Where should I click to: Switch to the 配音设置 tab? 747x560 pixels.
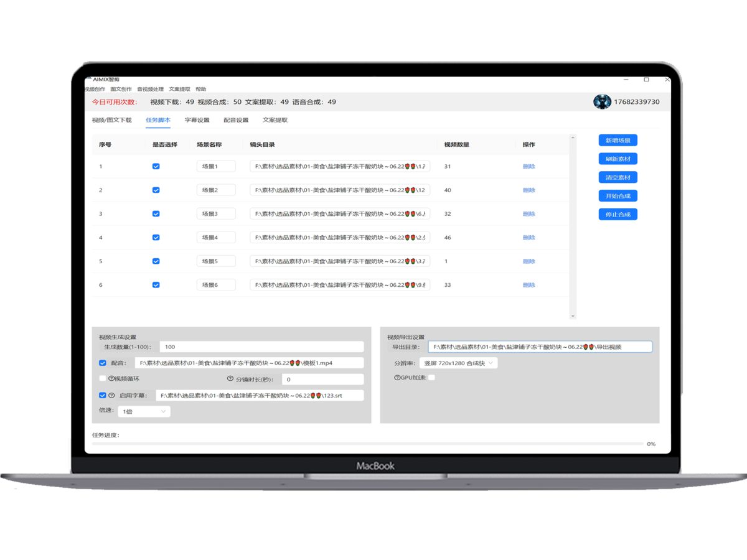pos(236,120)
